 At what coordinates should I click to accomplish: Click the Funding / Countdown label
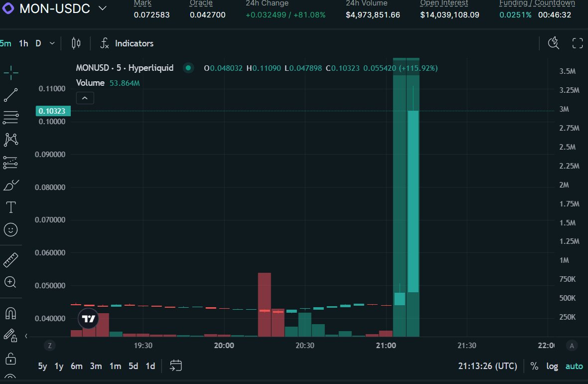[x=537, y=3]
